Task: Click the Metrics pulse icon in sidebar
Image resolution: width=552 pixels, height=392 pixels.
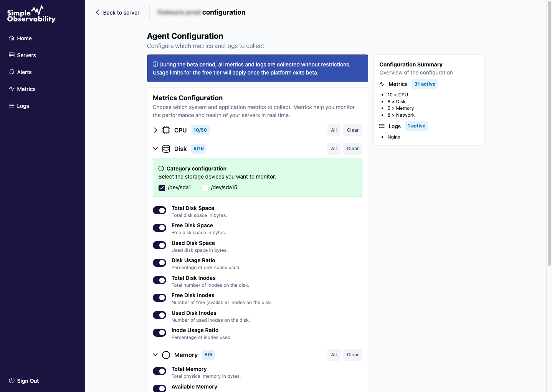Action: [x=12, y=89]
